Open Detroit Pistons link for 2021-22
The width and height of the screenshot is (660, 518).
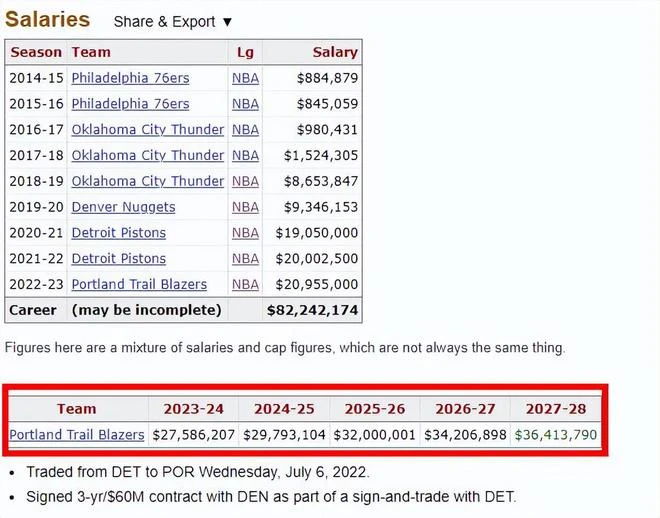coord(119,258)
